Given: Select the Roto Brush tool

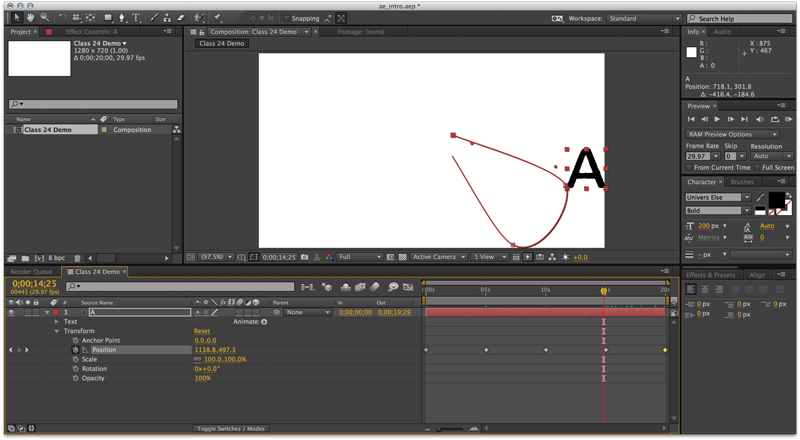Looking at the screenshot, I should [199, 18].
